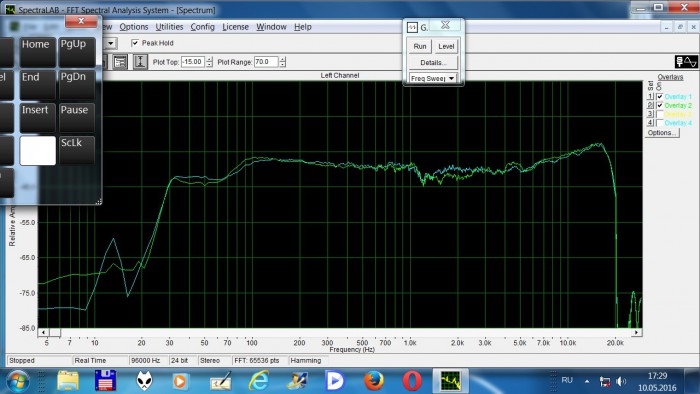The height and width of the screenshot is (394, 700).
Task: Open the Opera browser in the taskbar
Action: click(412, 381)
